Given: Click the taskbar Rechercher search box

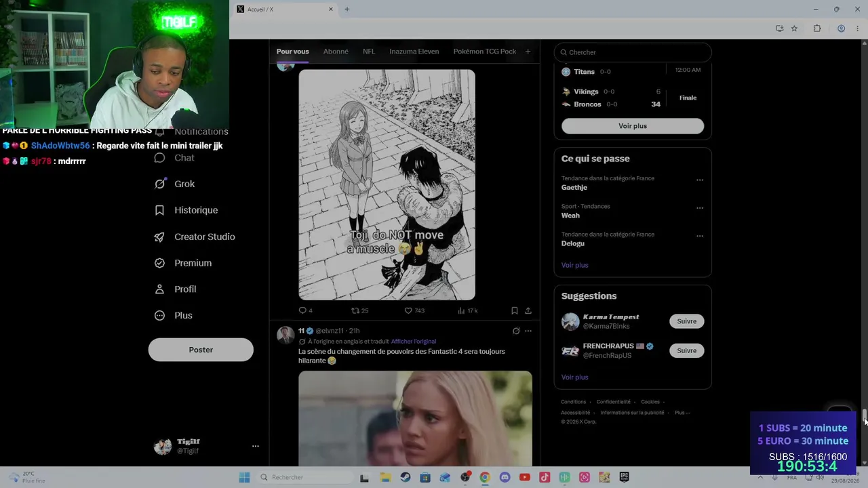Looking at the screenshot, I should pos(304,477).
